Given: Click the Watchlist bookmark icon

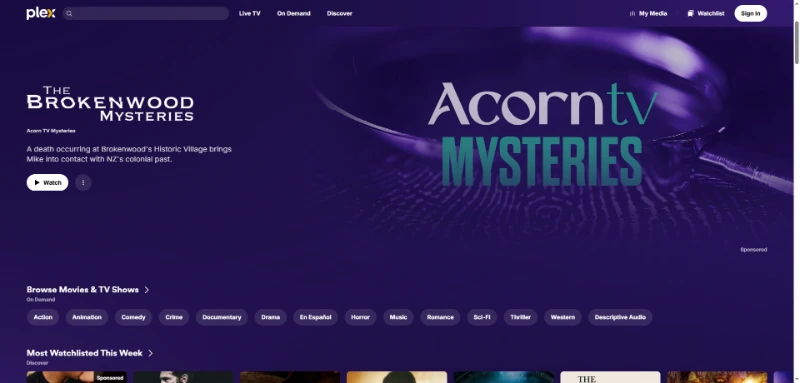Looking at the screenshot, I should (690, 14).
